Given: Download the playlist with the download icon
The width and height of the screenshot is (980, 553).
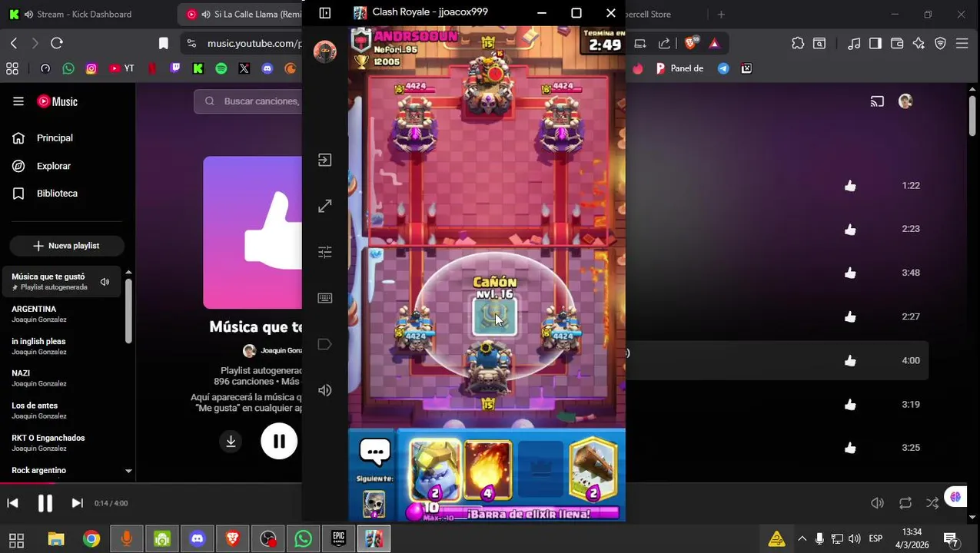Looking at the screenshot, I should (x=231, y=442).
